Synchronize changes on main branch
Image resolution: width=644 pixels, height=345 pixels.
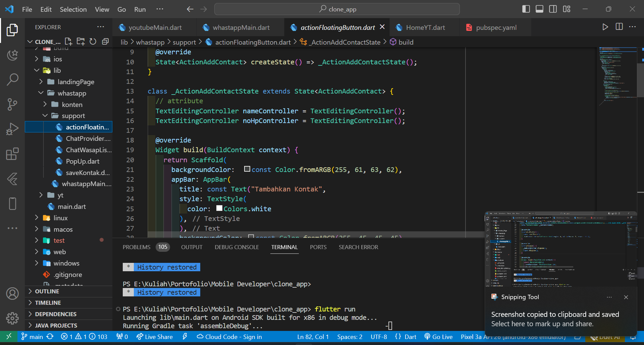50,336
